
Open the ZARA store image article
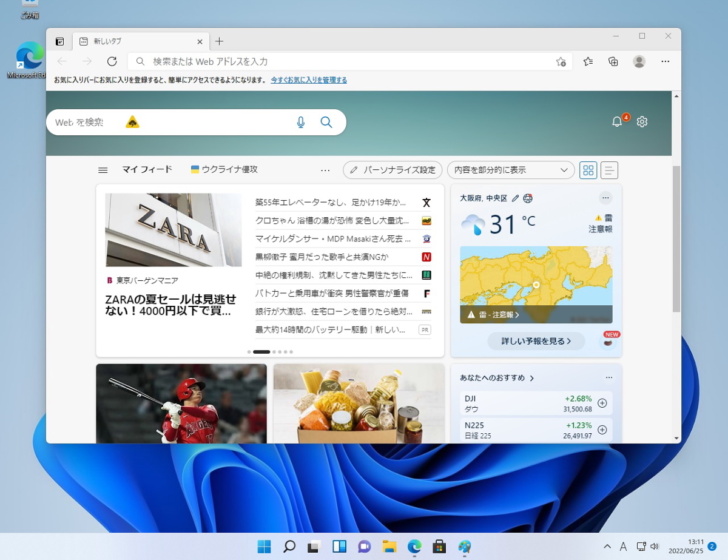[174, 230]
